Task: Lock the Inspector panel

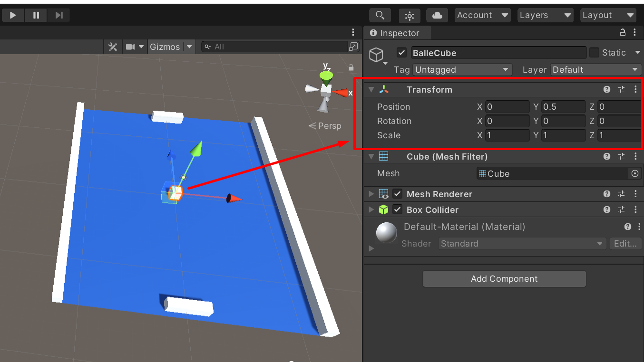Action: click(622, 33)
